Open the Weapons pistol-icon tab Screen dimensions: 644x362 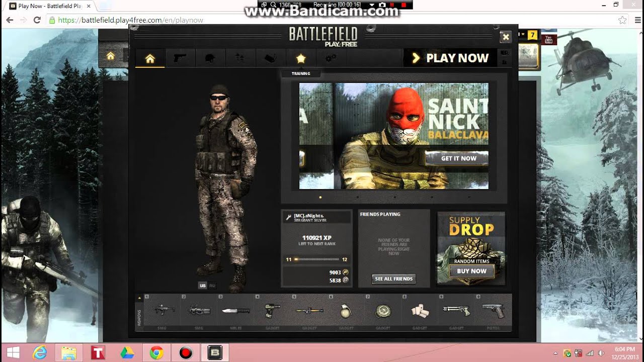(180, 58)
